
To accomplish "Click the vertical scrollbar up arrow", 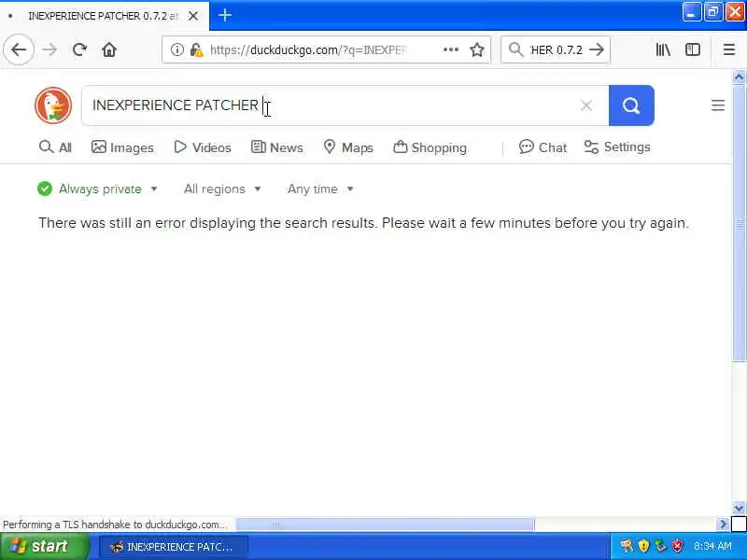I will tap(739, 77).
